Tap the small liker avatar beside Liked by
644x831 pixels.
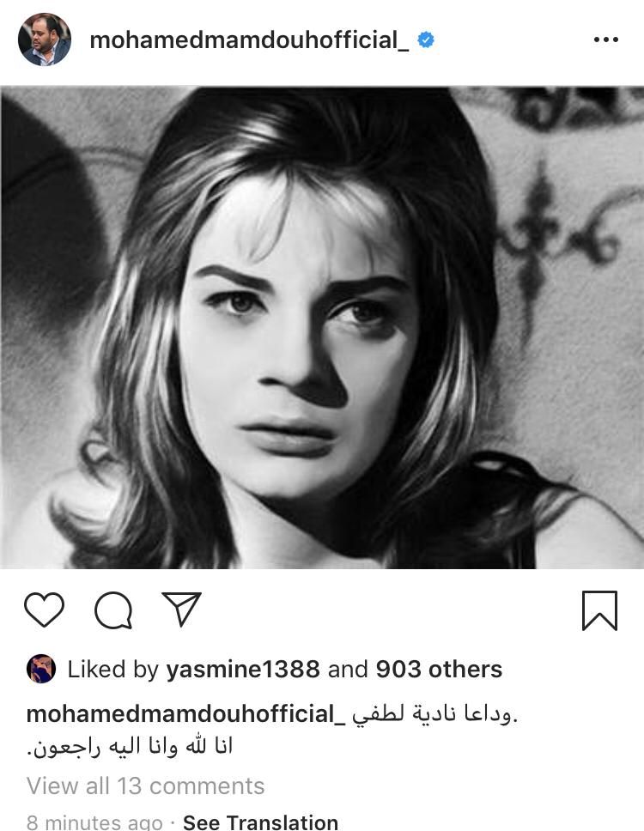point(41,669)
